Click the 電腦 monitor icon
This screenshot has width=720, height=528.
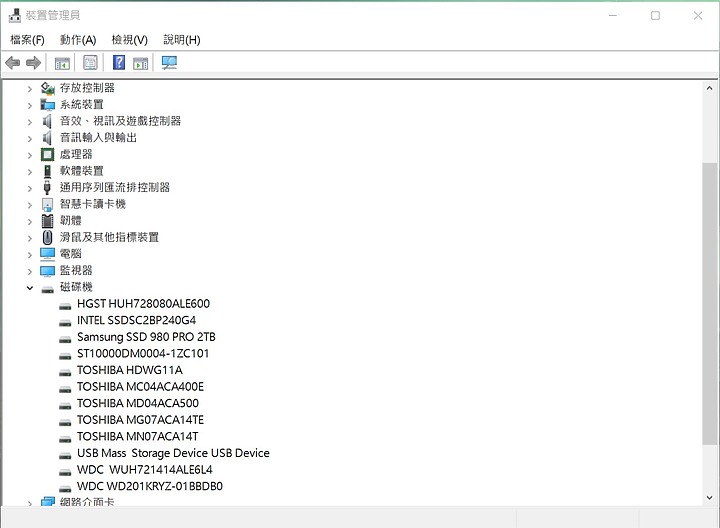(x=47, y=254)
